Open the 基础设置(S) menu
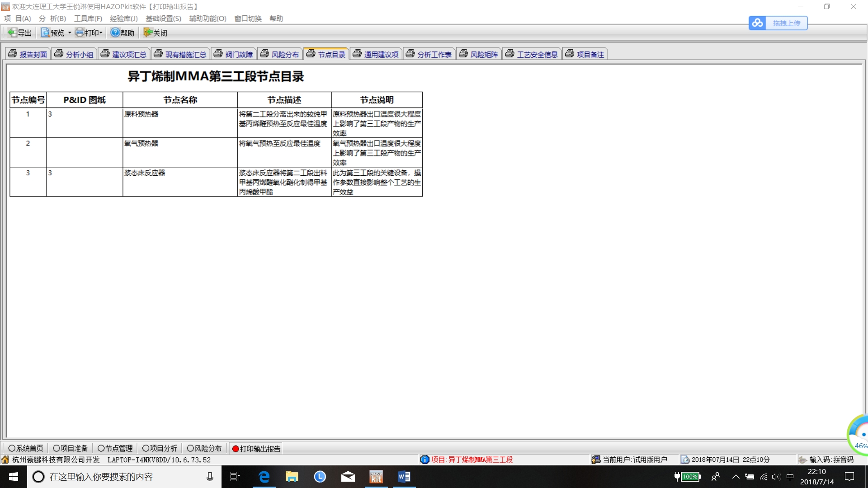Screen dimensions: 868x488 (163, 19)
